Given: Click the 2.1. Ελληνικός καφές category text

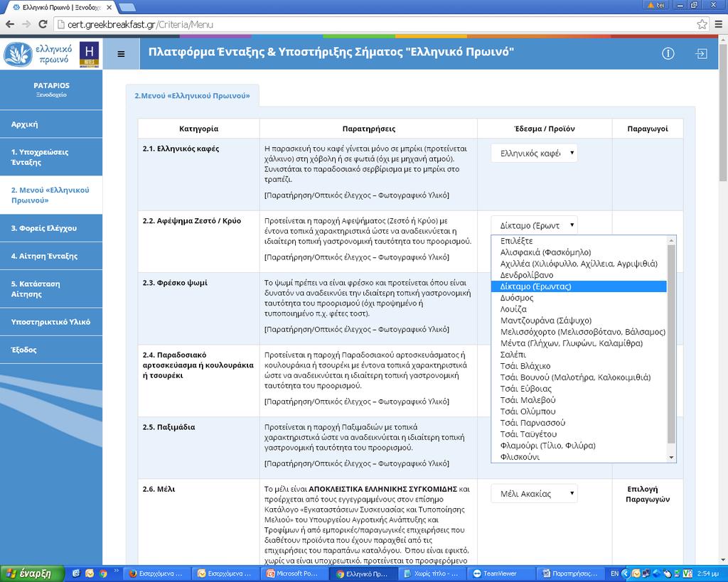Looking at the screenshot, I should 181,149.
